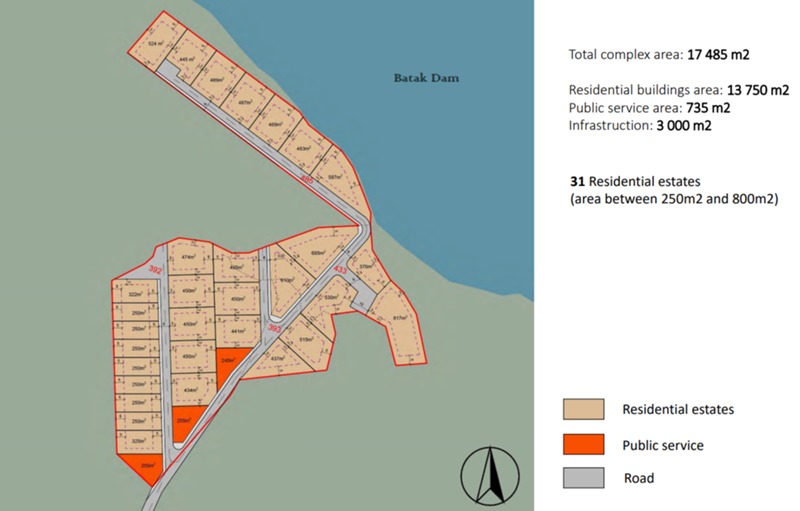Click the road label 393
The height and width of the screenshot is (511, 800).
(x=275, y=327)
